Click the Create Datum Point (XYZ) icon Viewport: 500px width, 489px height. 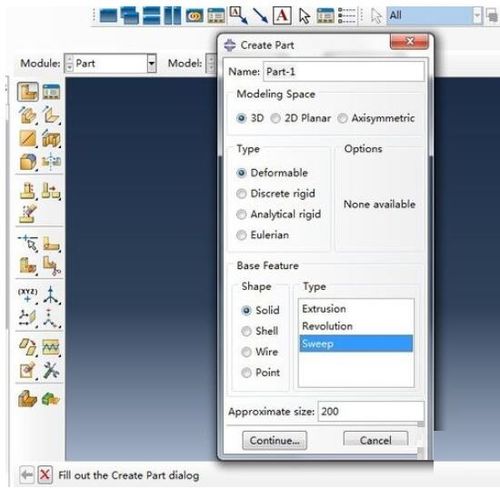coord(28,295)
